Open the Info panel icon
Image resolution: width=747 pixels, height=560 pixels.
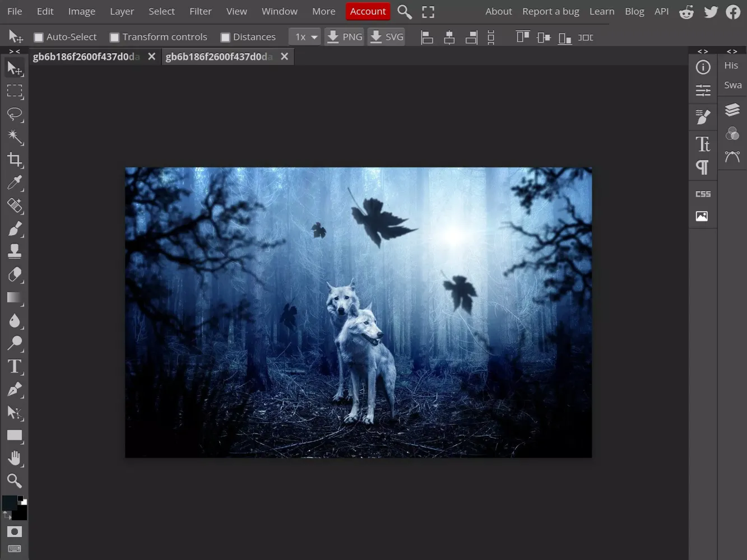[703, 67]
